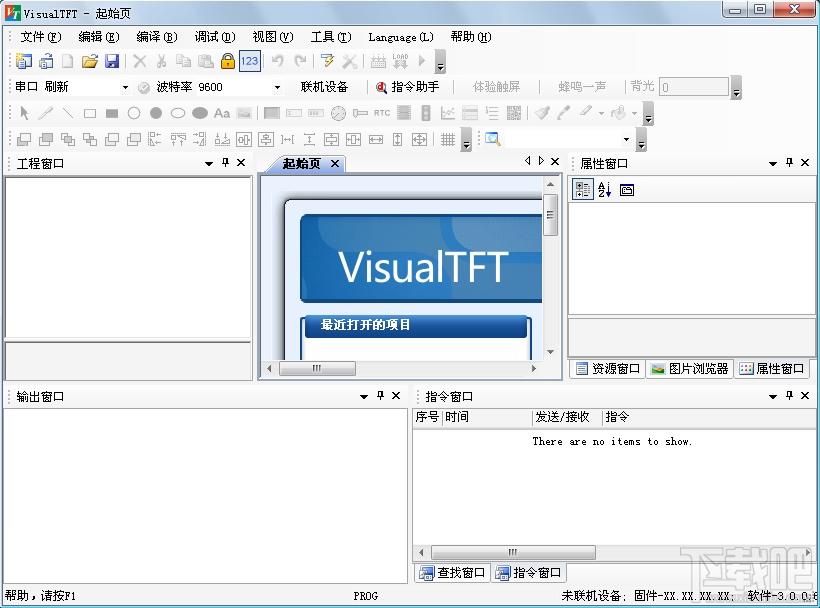Click the Redo arrow icon
The width and height of the screenshot is (820, 608).
[x=300, y=61]
